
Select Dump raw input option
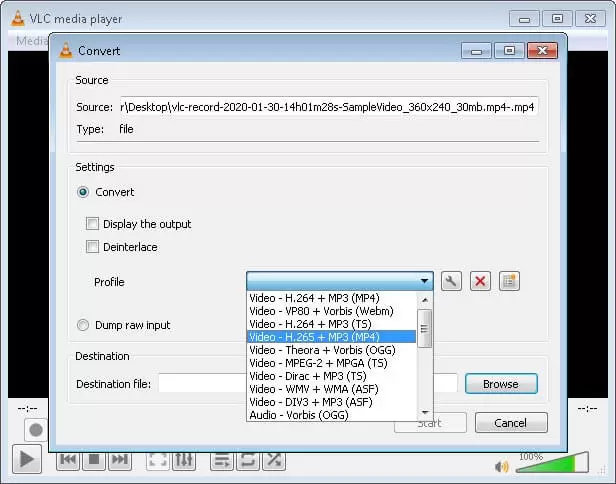click(x=83, y=325)
